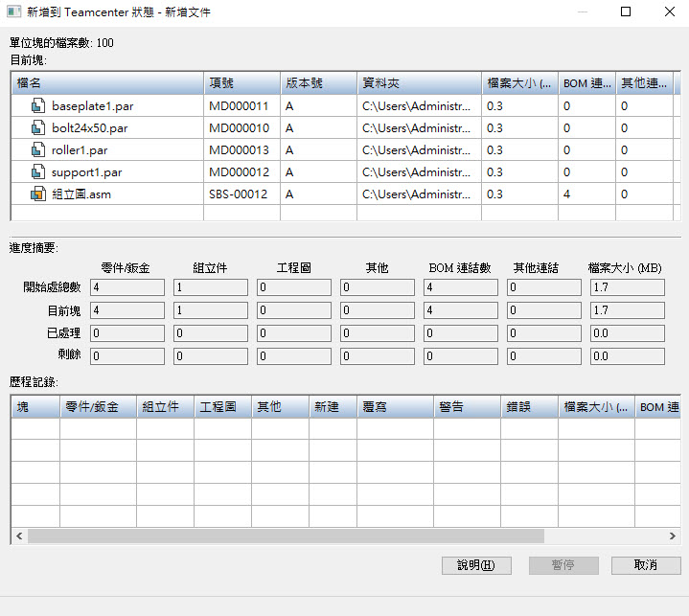Click the history log 塊 column header
This screenshot has height=616, width=689.
coord(35,407)
